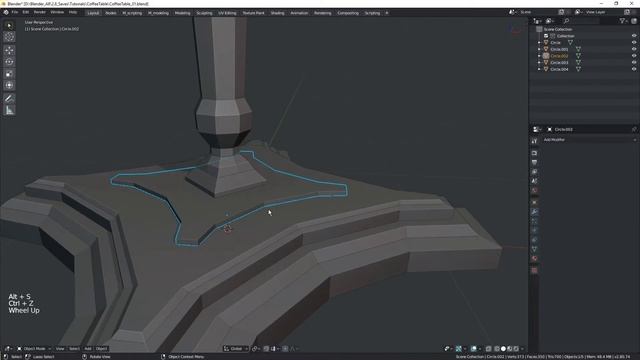Image resolution: width=640 pixels, height=360 pixels.
Task: Open the Global transform orientation dropdown
Action: coord(236,349)
